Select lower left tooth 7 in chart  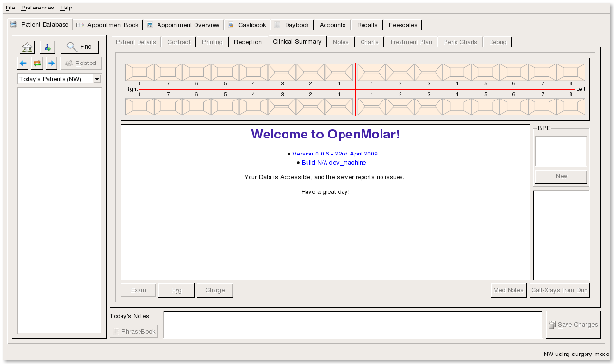pos(542,106)
